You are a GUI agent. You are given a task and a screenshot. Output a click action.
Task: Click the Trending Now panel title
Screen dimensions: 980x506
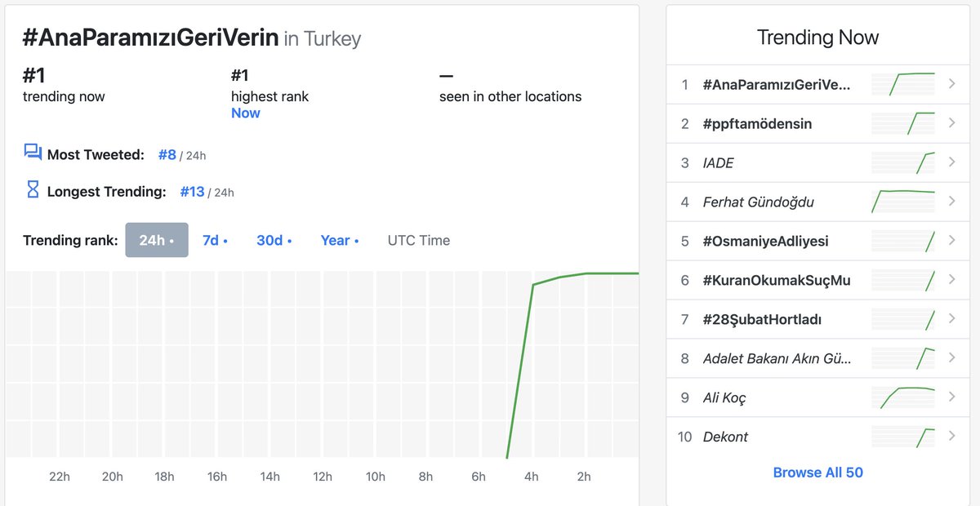pos(817,38)
